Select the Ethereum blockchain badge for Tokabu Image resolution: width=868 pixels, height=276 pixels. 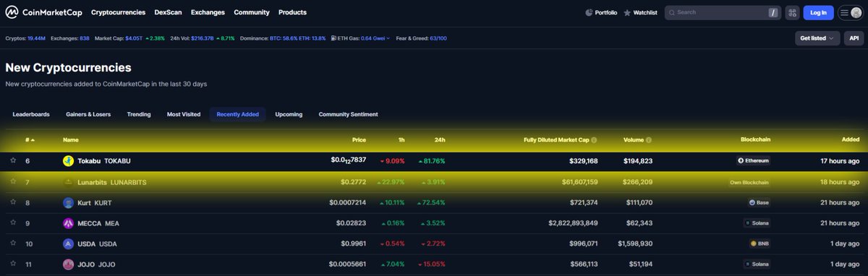tap(753, 160)
